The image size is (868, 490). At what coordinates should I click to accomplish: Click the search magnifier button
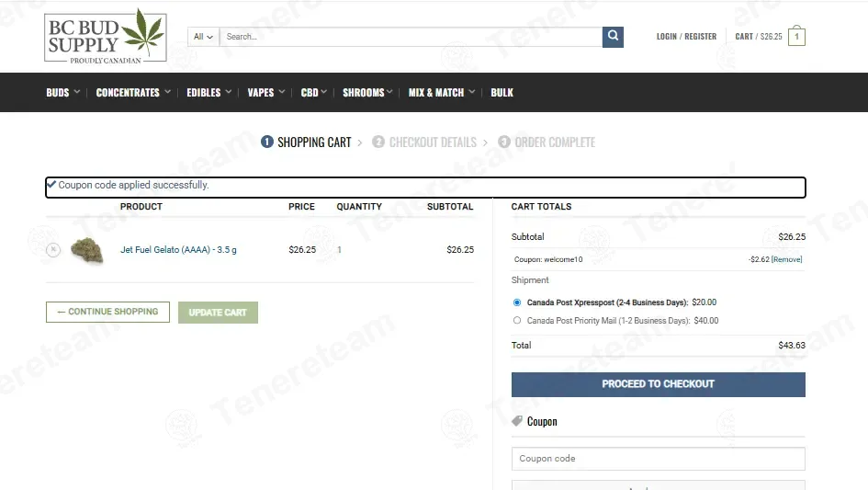pos(613,37)
